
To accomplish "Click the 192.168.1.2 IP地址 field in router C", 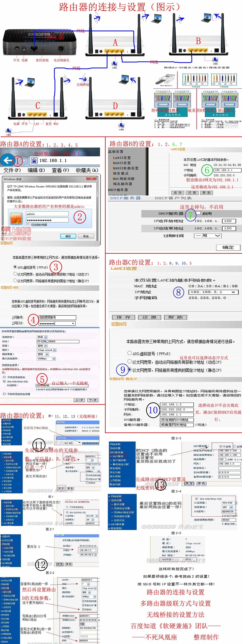I will tap(177, 405).
